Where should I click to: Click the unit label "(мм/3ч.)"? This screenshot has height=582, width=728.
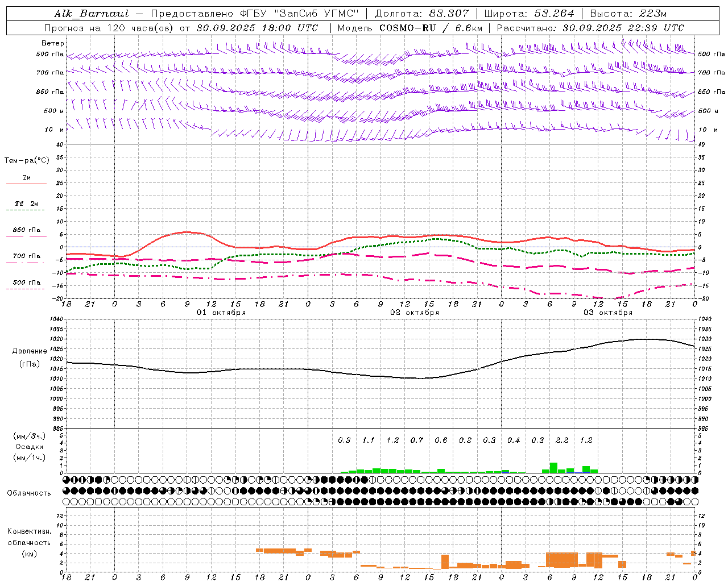point(30,436)
